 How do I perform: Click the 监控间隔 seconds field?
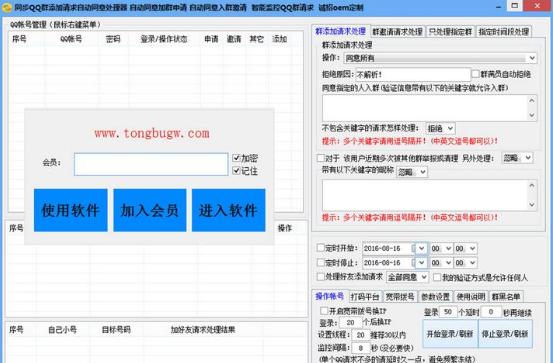click(x=360, y=348)
